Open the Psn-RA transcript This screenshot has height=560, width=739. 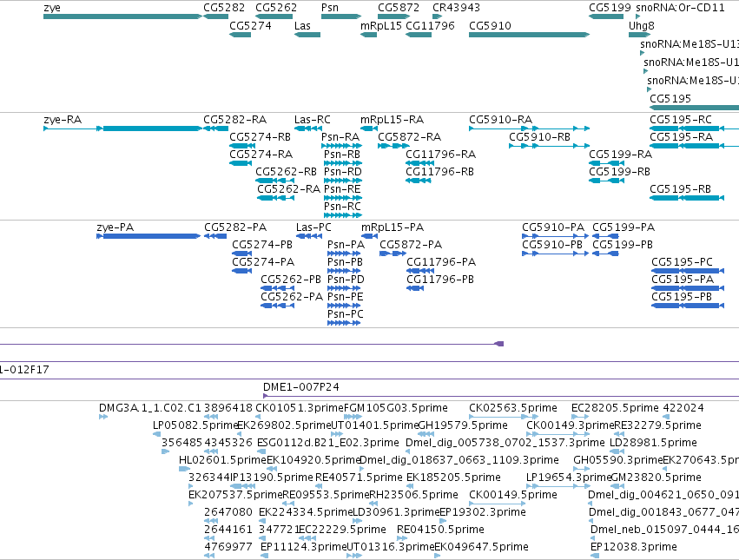point(341,146)
